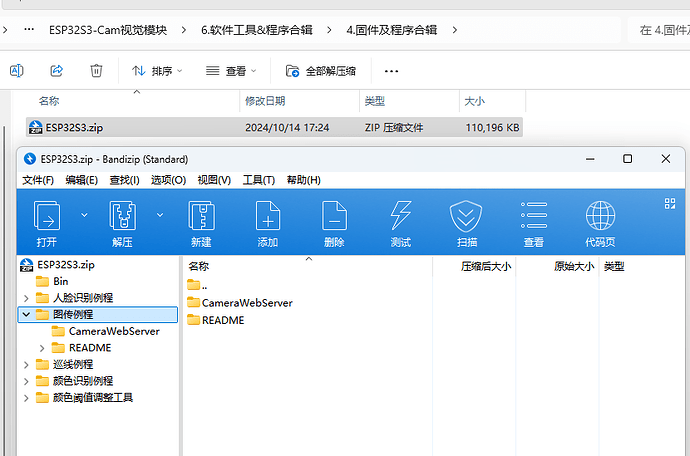
Task: Select CameraWebServer in the tree pane
Action: tap(114, 331)
